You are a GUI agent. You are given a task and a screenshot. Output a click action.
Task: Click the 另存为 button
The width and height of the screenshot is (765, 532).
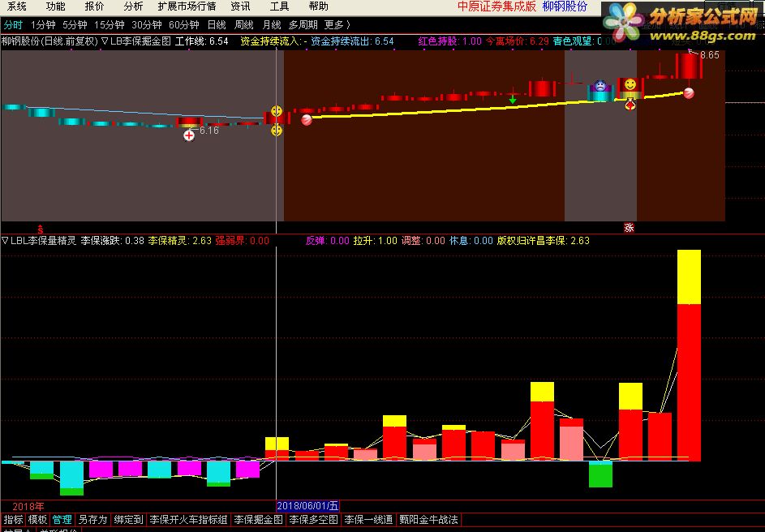coord(92,520)
